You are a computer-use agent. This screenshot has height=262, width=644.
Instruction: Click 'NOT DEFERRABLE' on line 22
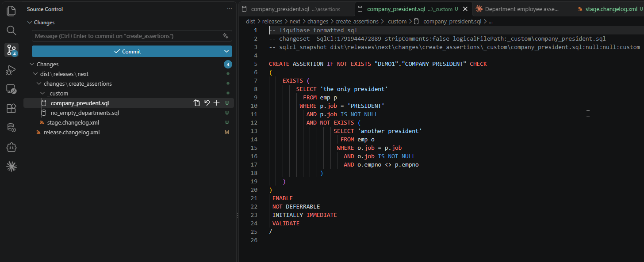(x=296, y=207)
